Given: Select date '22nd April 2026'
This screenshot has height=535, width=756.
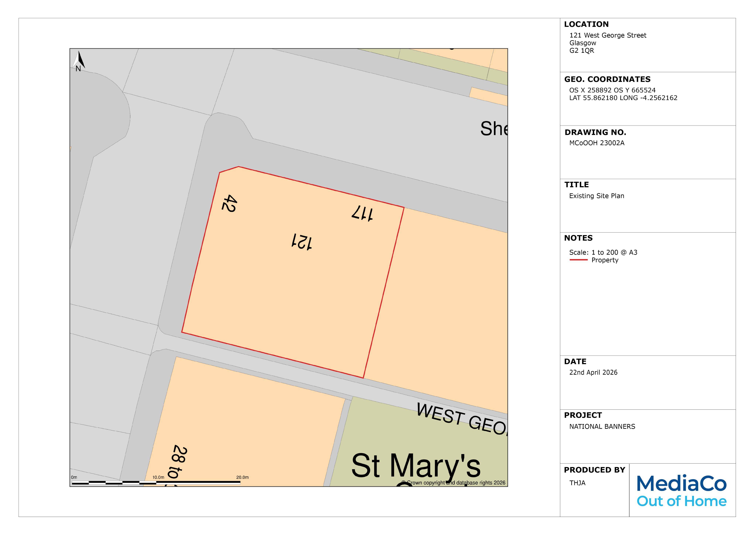Looking at the screenshot, I should [x=593, y=373].
